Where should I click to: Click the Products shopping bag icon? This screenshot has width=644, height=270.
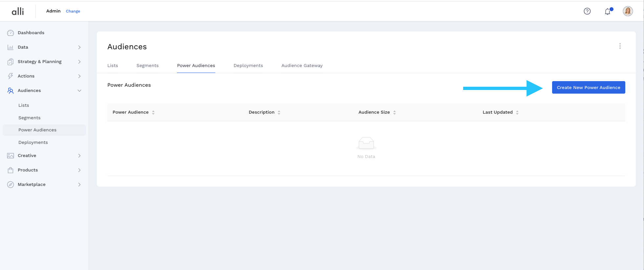pos(11,170)
